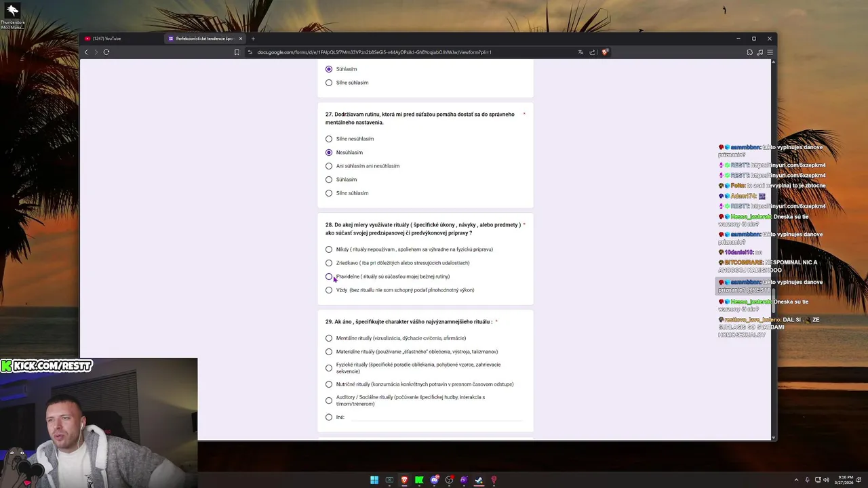868x488 pixels.
Task: Show hidden tray icons chevron
Action: click(x=796, y=480)
